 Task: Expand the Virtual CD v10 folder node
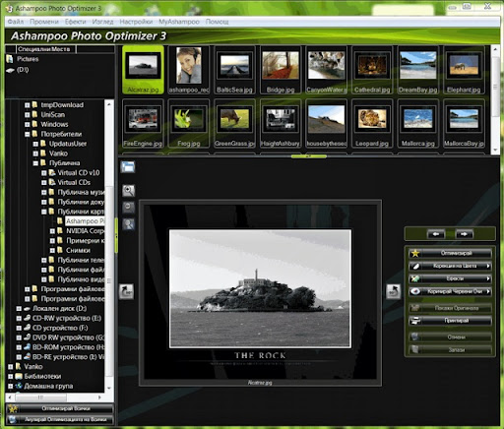[x=44, y=173]
